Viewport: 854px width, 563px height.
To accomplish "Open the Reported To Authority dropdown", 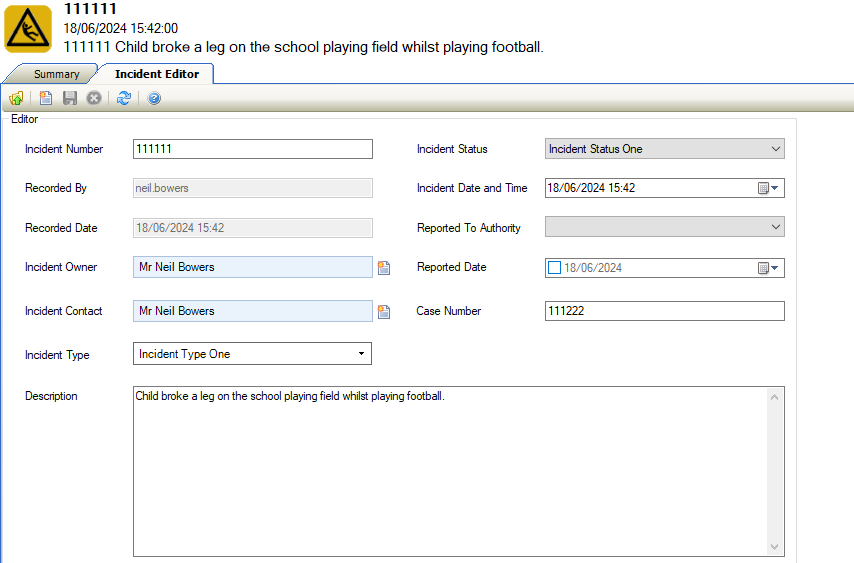I will [x=775, y=228].
